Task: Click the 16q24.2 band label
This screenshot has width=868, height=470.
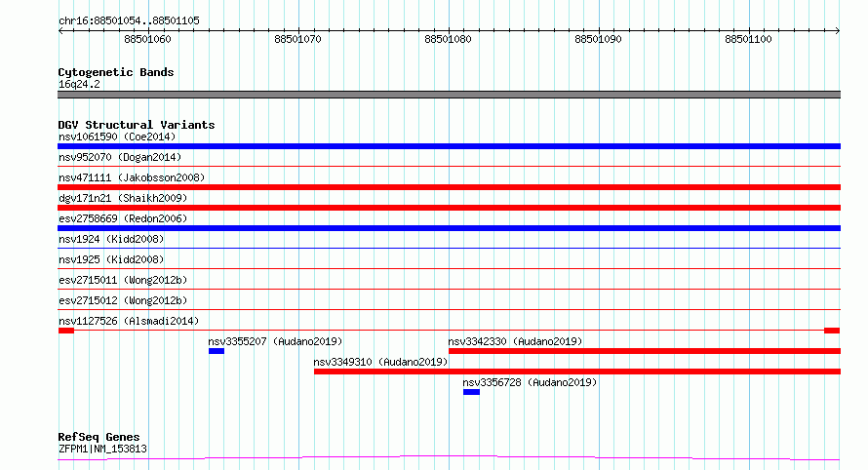Action: pyautogui.click(x=79, y=84)
